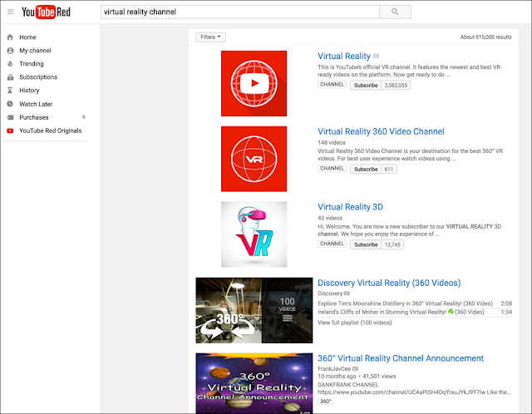Open the Filters dropdown
Screen dimensions: 532x414
210,37
